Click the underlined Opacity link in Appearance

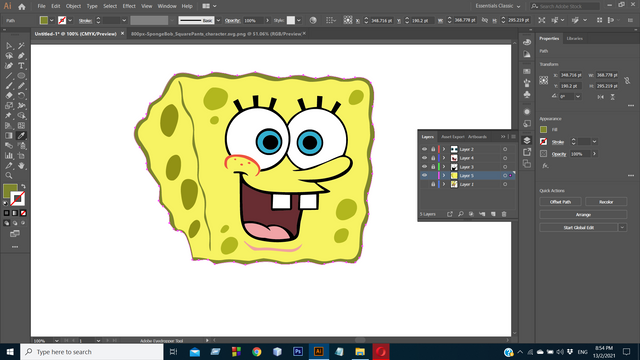point(559,154)
